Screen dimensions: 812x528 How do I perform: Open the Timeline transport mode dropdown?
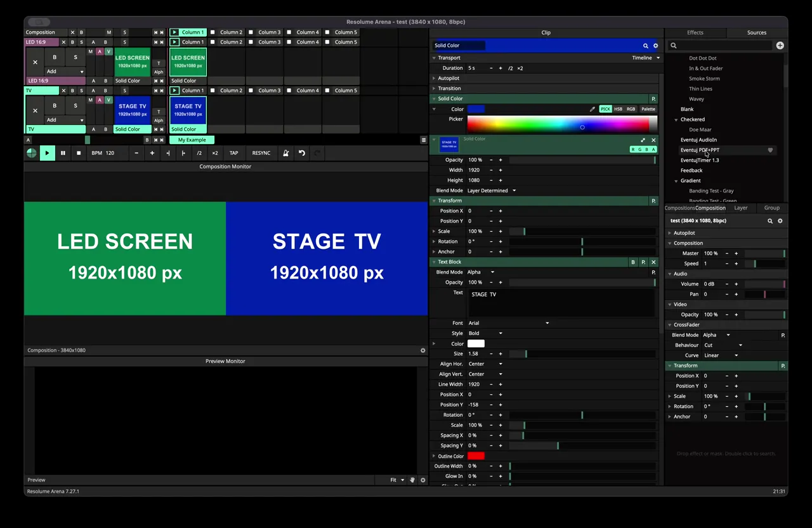[x=646, y=58]
